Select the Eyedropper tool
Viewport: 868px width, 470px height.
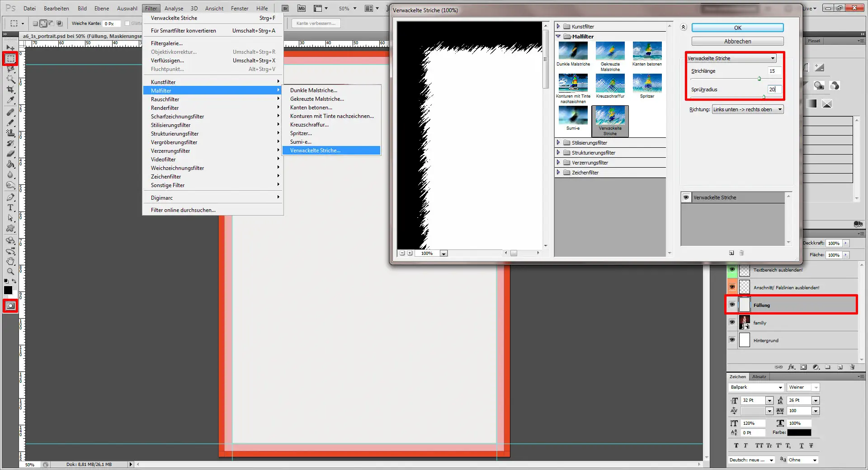coord(10,100)
